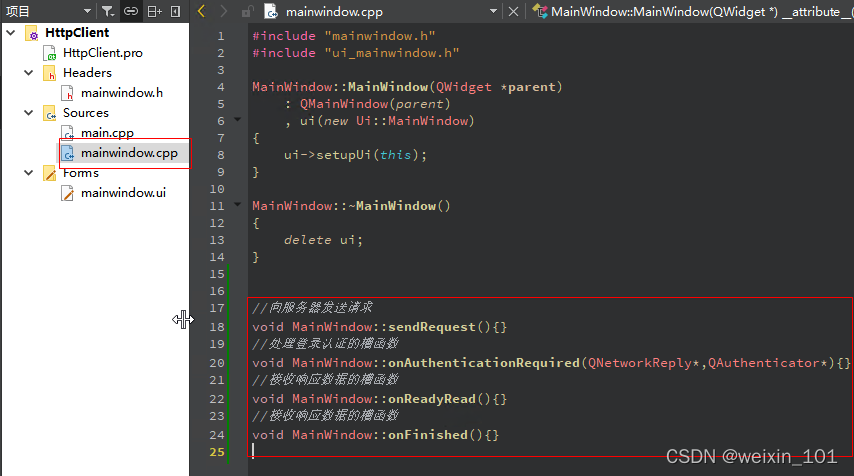The height and width of the screenshot is (476, 854).
Task: Click line number 25 in gutter
Action: [217, 452]
